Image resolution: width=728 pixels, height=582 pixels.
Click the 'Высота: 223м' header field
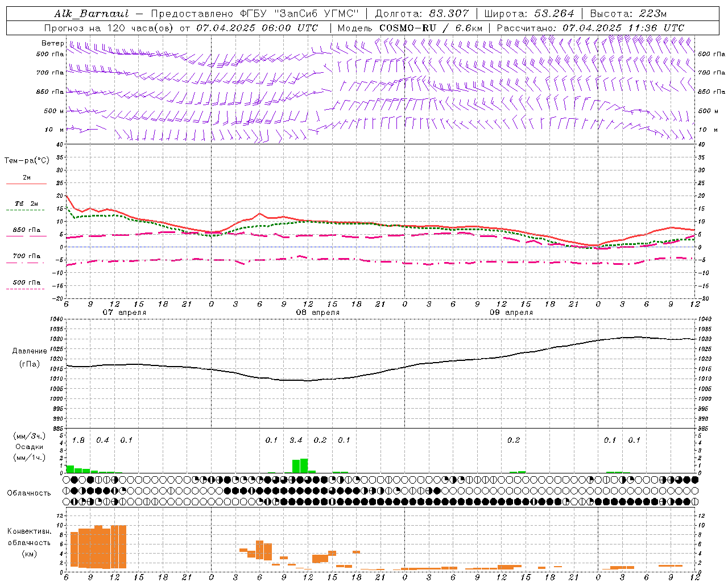pyautogui.click(x=628, y=14)
